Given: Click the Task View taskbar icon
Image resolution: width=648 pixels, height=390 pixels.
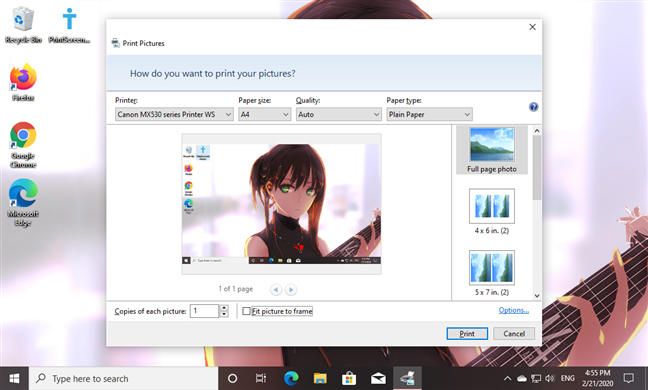Looking at the screenshot, I should [261, 378].
